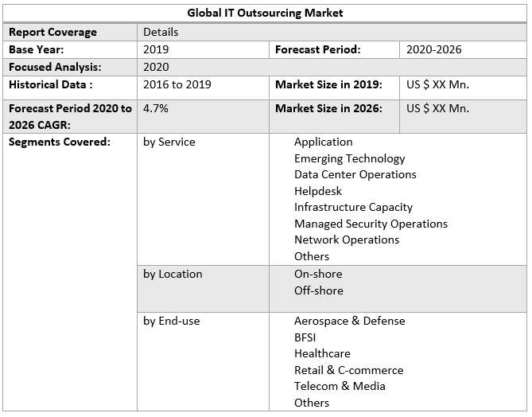Select the On-shore location entry
The image size is (532, 417).
point(318,274)
